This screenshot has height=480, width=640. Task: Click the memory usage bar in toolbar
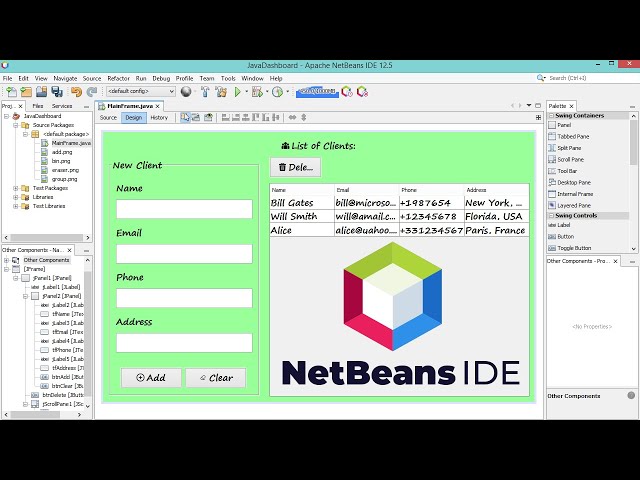click(x=317, y=92)
